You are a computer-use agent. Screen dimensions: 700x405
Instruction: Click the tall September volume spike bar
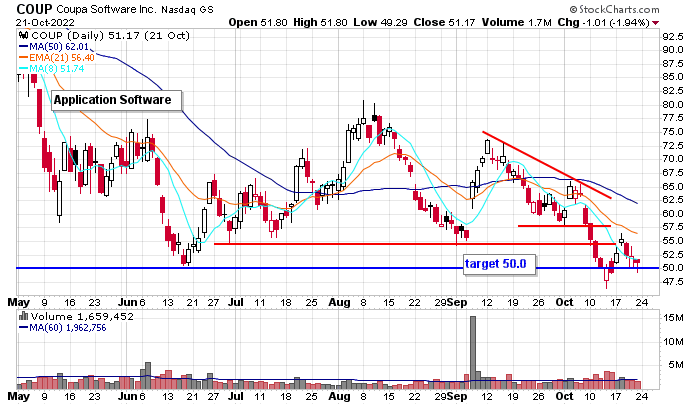(x=473, y=353)
